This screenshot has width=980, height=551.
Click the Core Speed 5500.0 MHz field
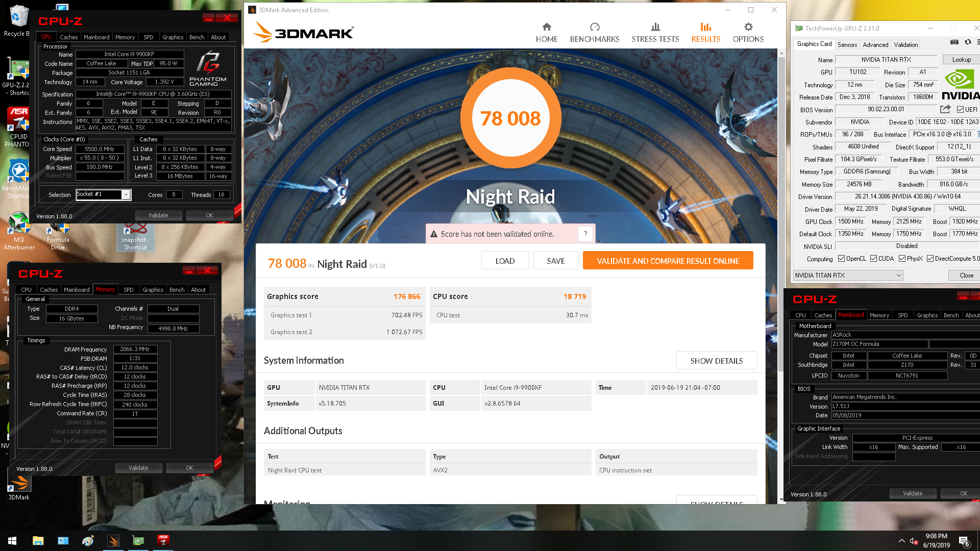click(x=100, y=149)
